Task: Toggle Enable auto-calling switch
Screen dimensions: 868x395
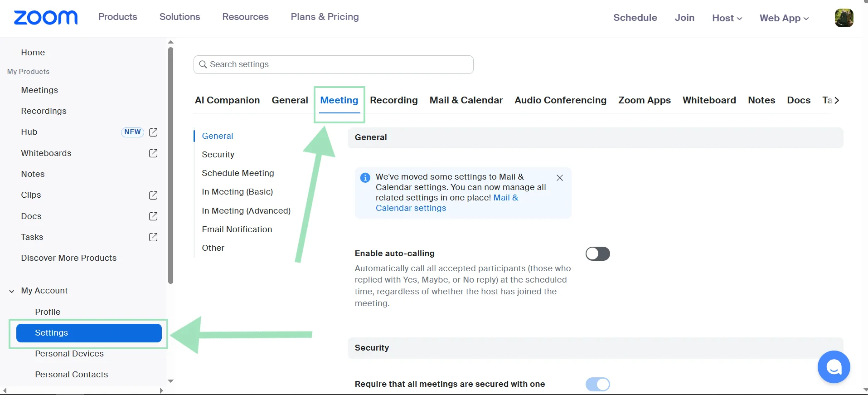Action: 597,254
